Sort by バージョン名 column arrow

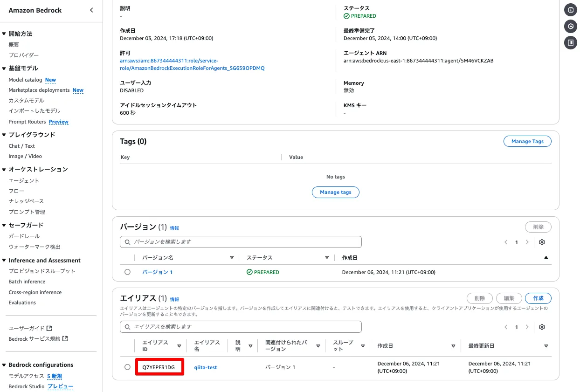232,258
